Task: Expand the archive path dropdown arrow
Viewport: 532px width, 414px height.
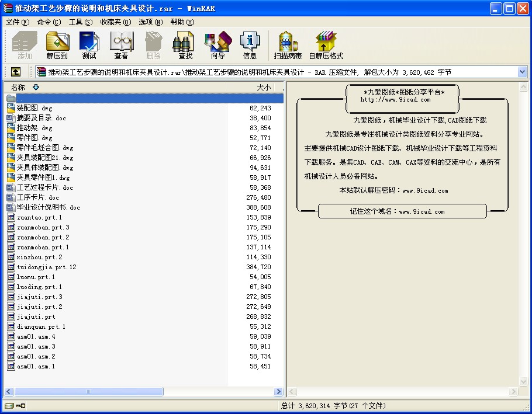Action: pyautogui.click(x=522, y=72)
